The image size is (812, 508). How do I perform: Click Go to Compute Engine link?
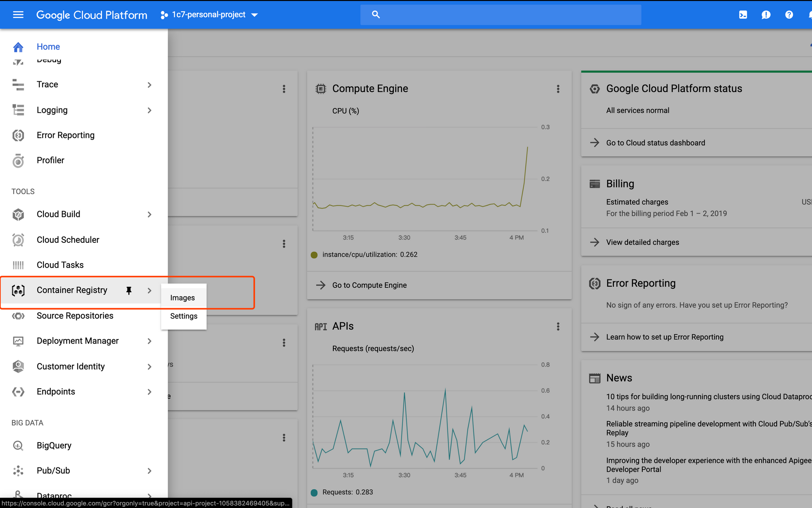(369, 285)
